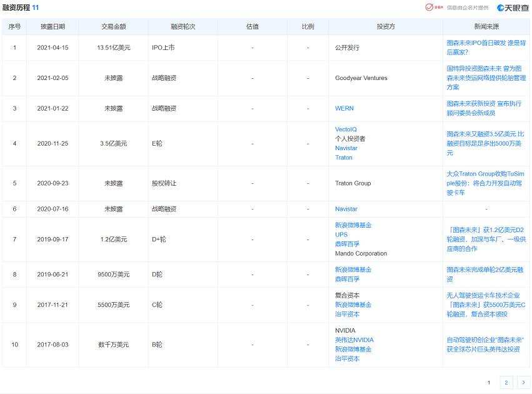Open 鼎晖百孚 link in the D+轮 row
Image resolution: width=532 pixels, height=394 pixels.
[347, 244]
